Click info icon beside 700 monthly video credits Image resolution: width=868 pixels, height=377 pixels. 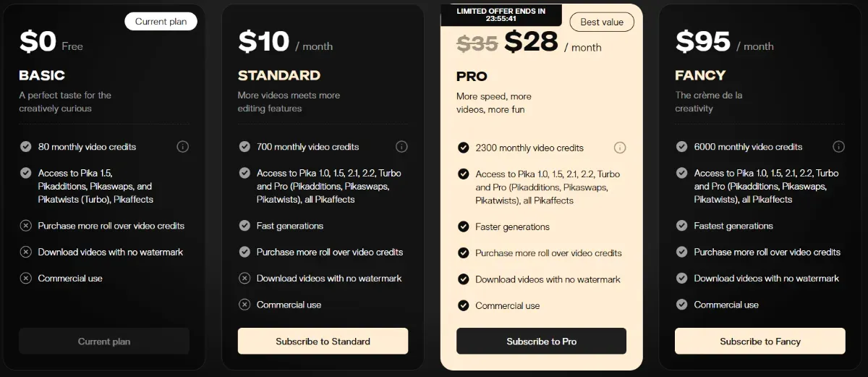click(401, 147)
